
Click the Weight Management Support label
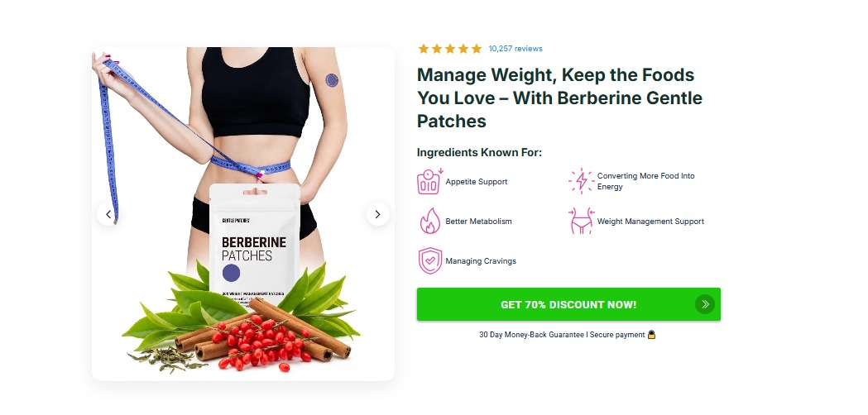pos(650,222)
